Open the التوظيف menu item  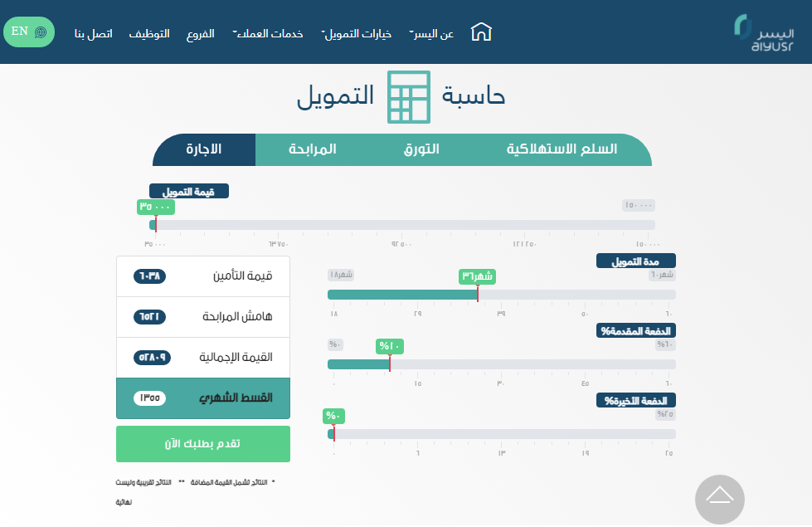pos(149,34)
